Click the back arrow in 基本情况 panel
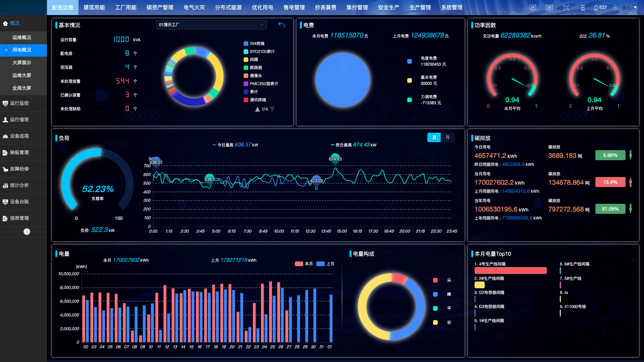644x362 pixels. 281,25
